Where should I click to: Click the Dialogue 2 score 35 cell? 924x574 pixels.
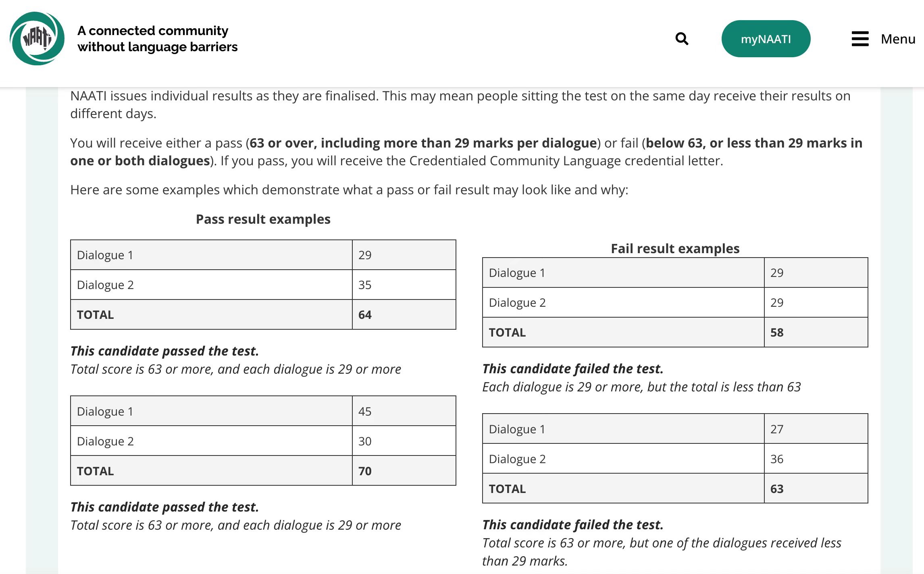(x=404, y=285)
